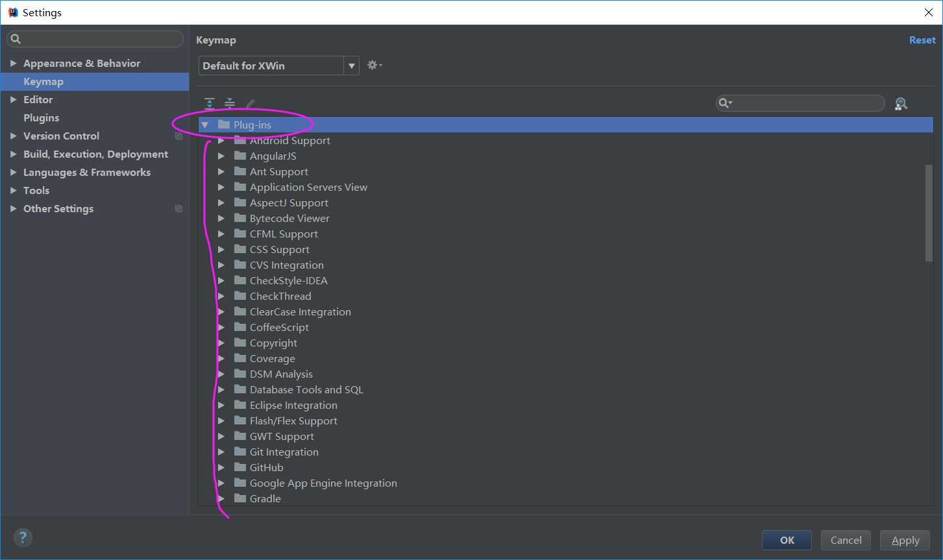Select the AspectJ Support row
Viewport: 943px width, 560px height.
click(566, 202)
